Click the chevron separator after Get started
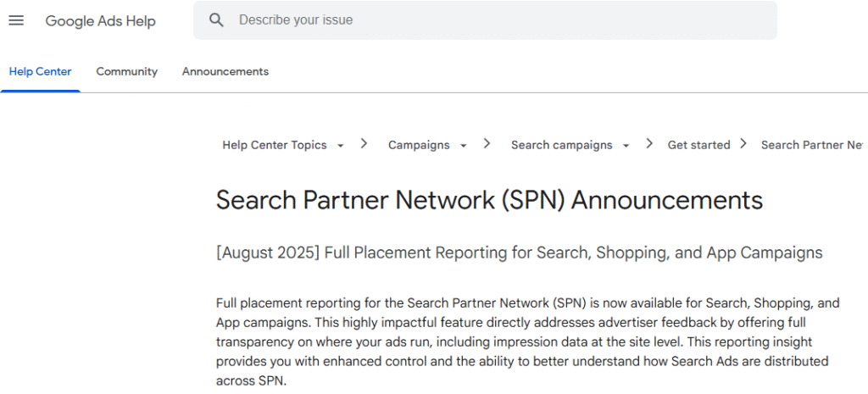Viewport: 868px width, 394px height. (743, 144)
